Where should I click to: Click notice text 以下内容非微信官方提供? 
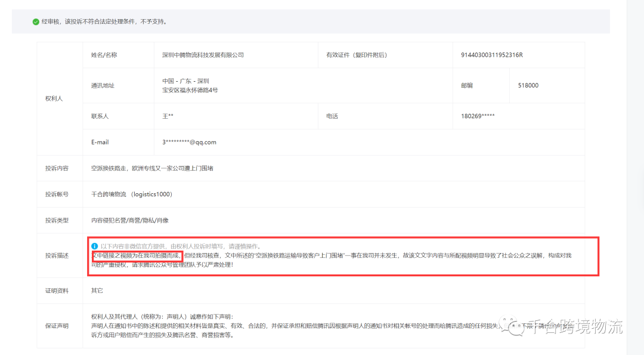pyautogui.click(x=133, y=246)
